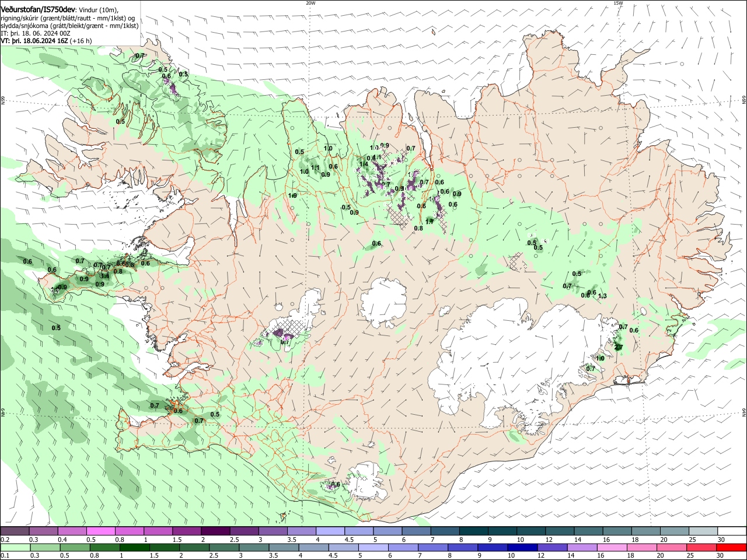Image resolution: width=747 pixels, height=560 pixels.
Task: Click the '15W' longitude label
Action: [x=618, y=3]
